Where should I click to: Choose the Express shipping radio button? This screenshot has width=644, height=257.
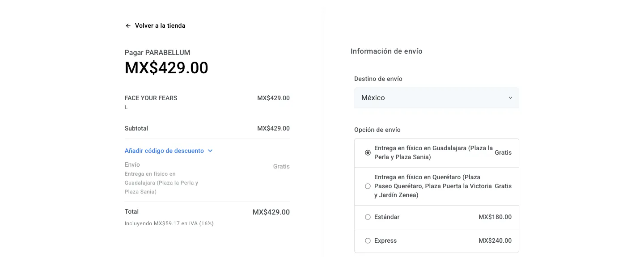[368, 241]
